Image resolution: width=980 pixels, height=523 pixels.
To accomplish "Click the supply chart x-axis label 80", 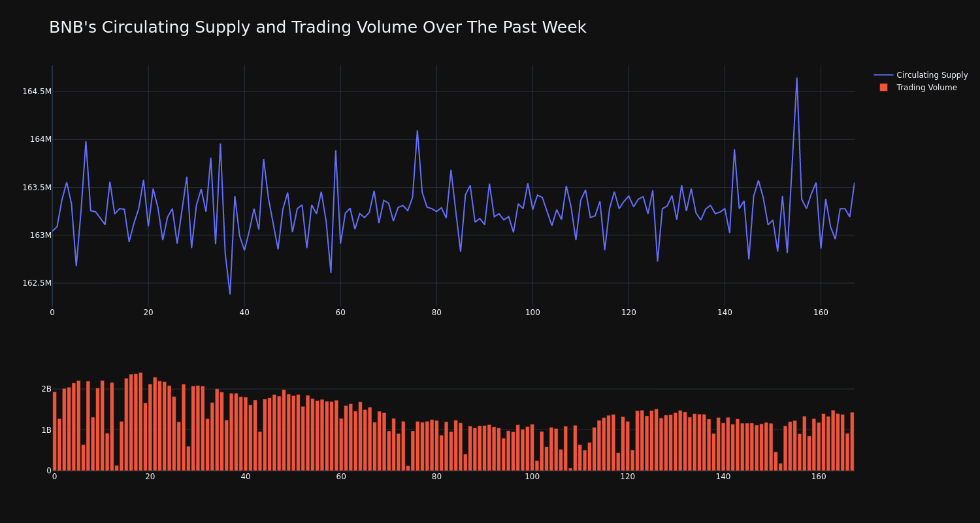I will [436, 312].
